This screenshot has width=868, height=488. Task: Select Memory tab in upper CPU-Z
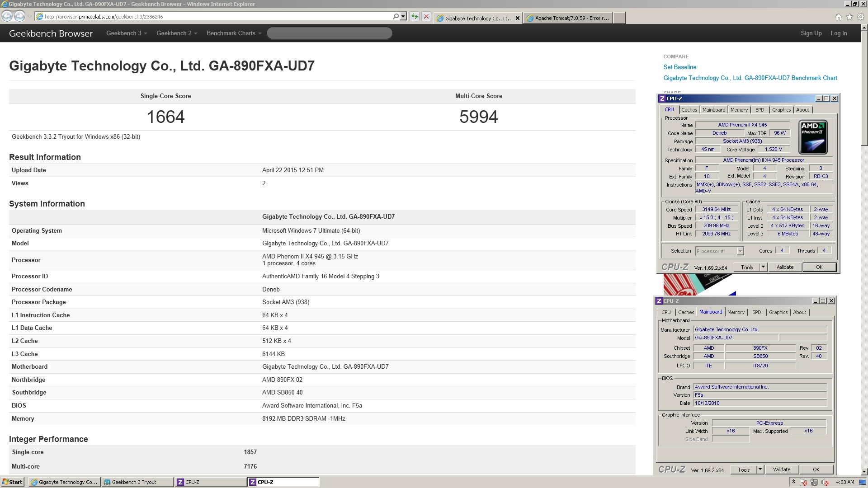739,110
